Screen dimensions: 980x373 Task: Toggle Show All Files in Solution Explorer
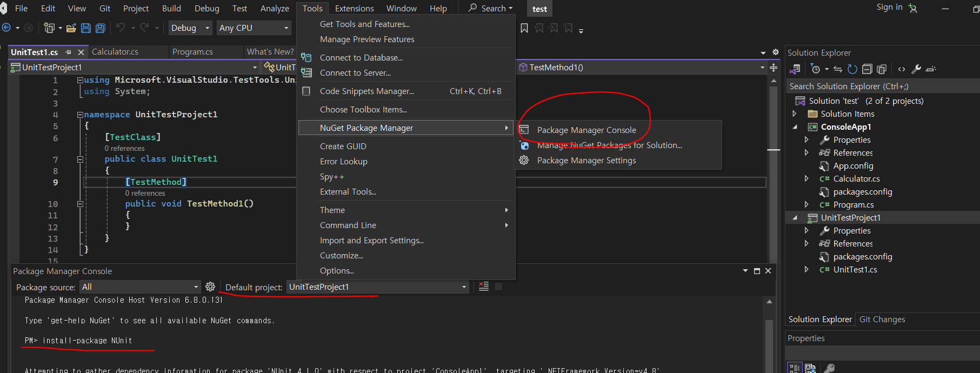882,69
